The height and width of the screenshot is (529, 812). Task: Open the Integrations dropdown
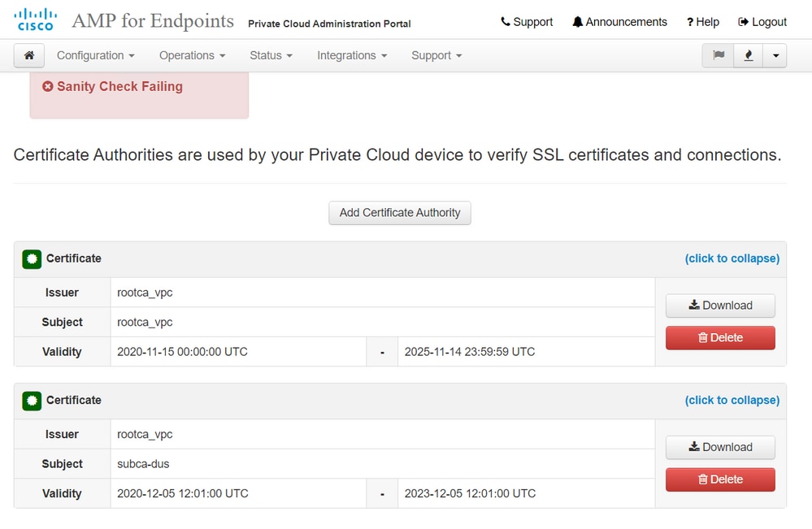[x=352, y=55]
